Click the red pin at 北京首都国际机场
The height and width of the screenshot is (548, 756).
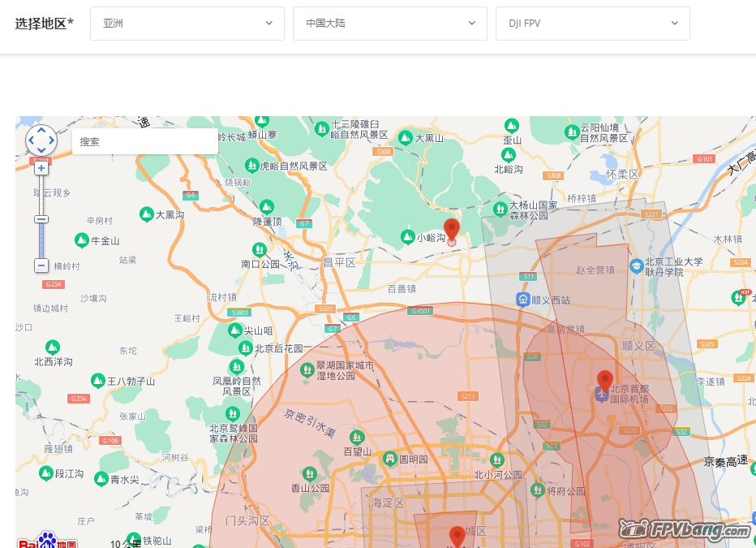[605, 381]
